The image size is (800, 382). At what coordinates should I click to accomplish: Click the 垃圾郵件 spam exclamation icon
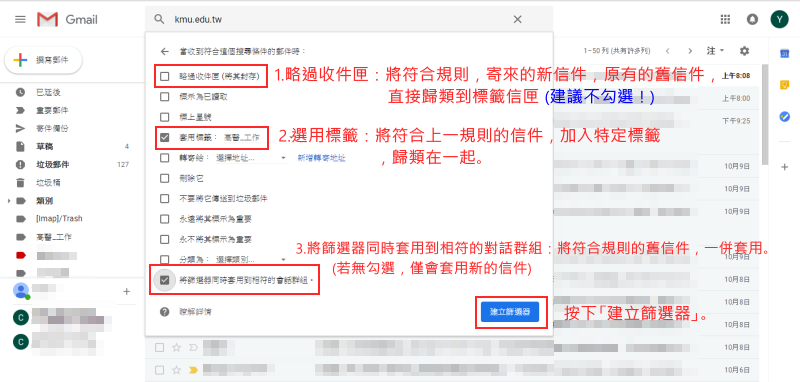click(x=20, y=165)
